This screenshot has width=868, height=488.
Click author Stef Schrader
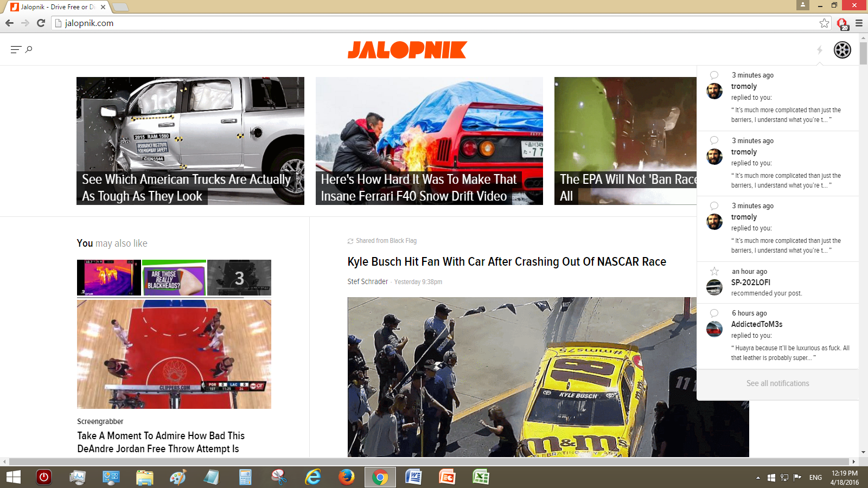368,281
